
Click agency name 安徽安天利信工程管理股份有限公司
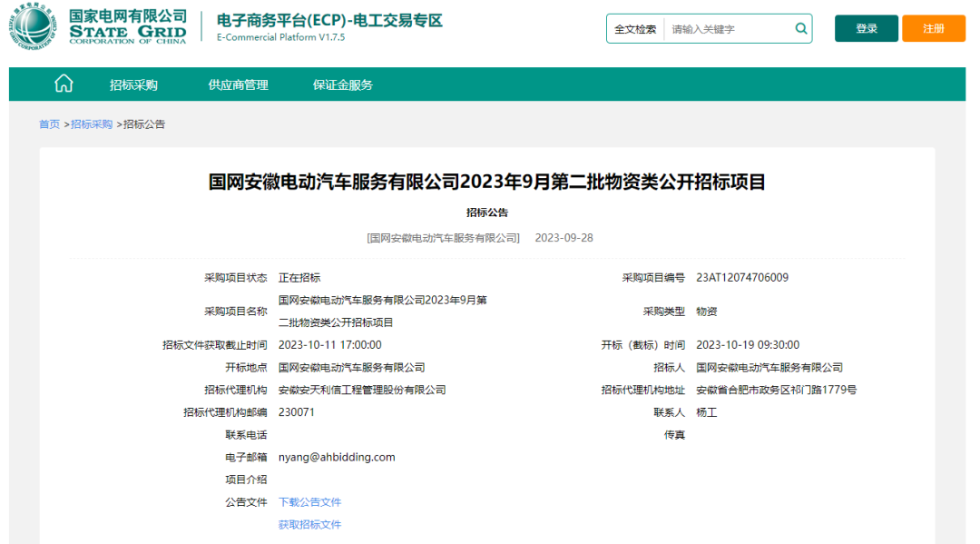point(362,391)
